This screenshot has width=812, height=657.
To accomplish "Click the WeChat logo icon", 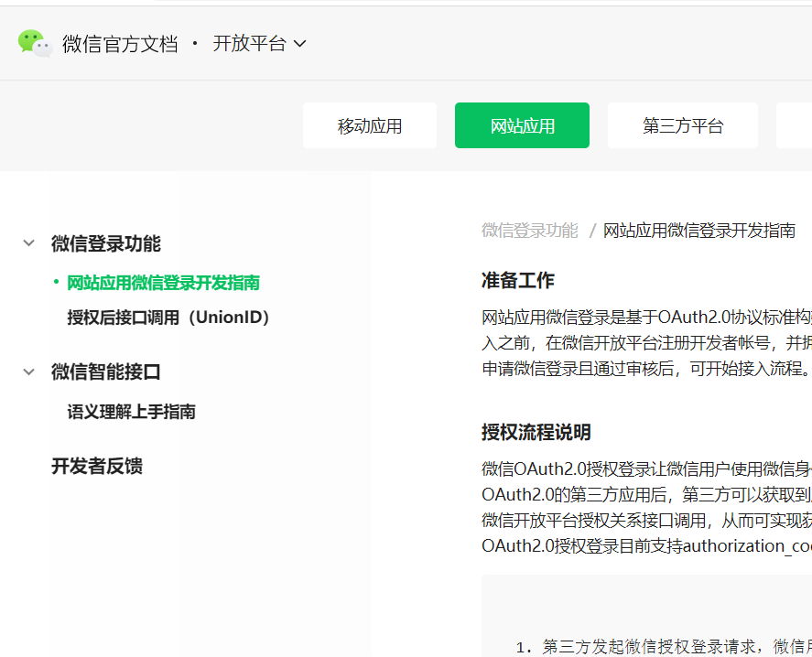I will [35, 44].
